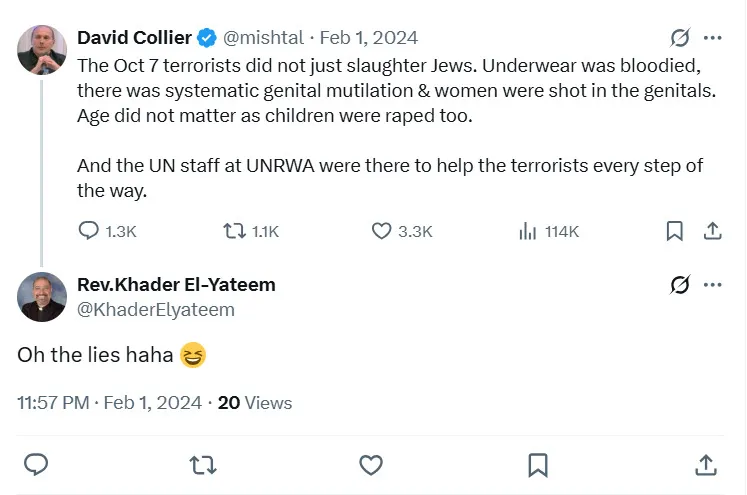
Task: Open David Collier's profile picture
Action: (x=42, y=50)
